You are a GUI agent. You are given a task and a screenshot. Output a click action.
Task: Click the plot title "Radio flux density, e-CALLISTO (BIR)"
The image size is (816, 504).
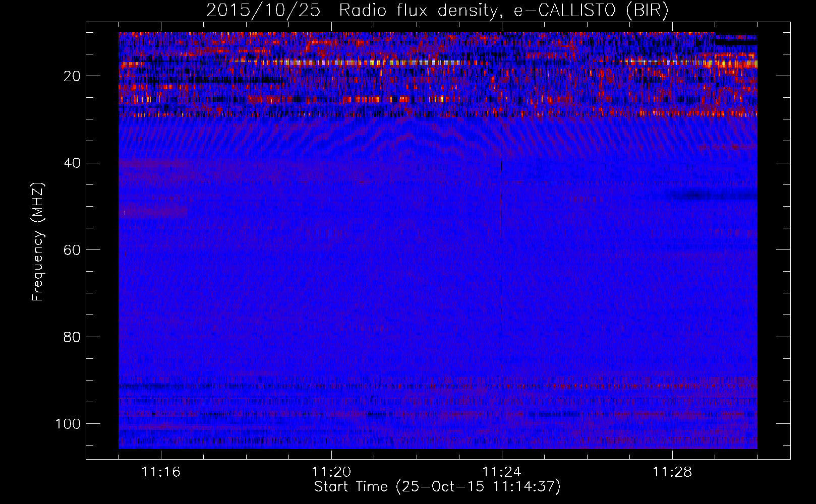pyautogui.click(x=503, y=11)
